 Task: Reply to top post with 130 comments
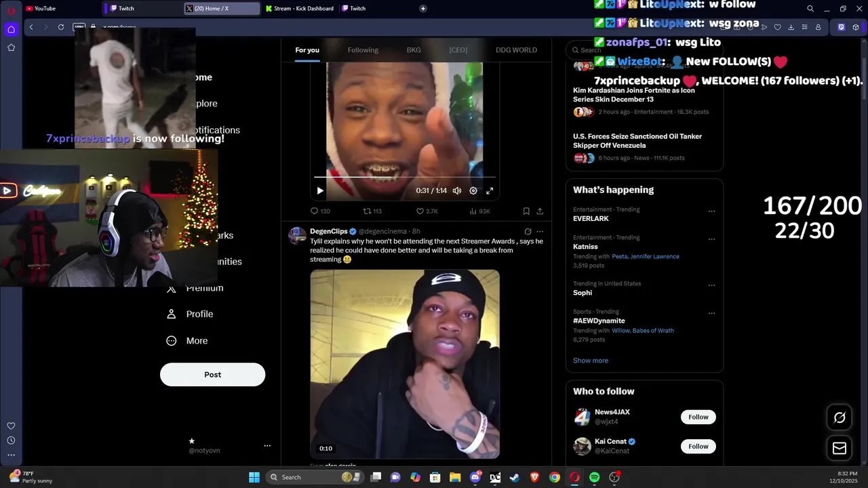tap(320, 211)
